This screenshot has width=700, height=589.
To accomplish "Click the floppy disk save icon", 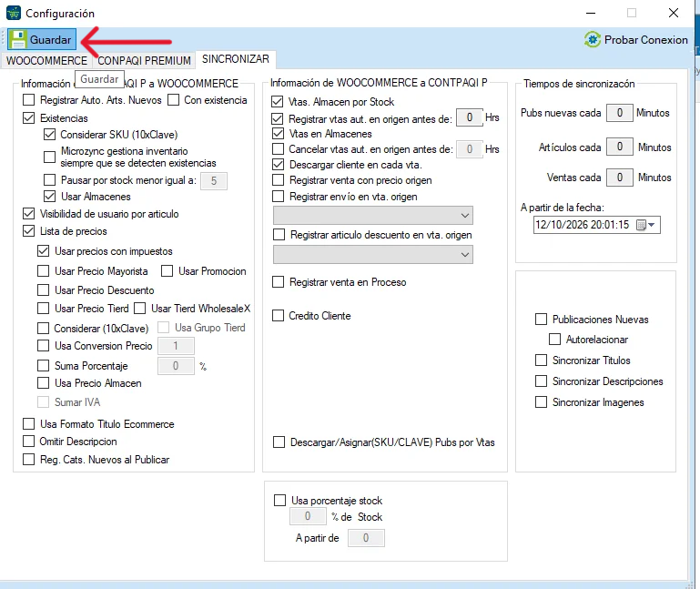I will coord(18,39).
